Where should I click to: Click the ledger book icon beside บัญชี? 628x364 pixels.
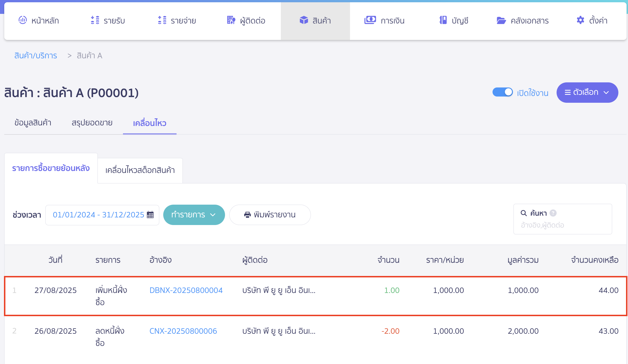pos(443,20)
